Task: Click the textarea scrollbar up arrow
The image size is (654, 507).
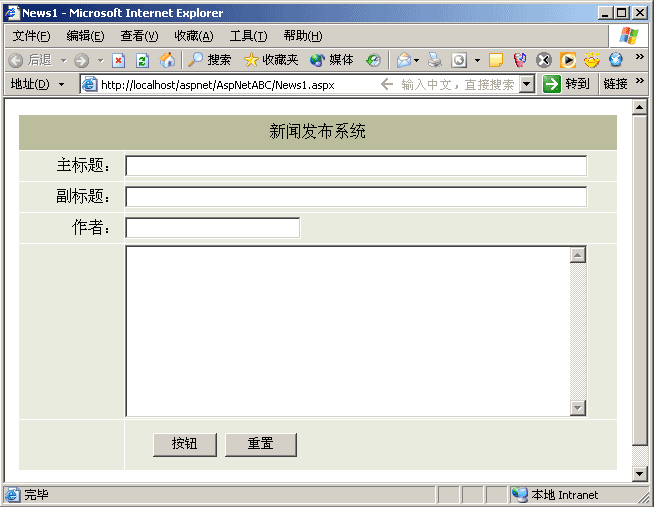Action: pyautogui.click(x=578, y=255)
